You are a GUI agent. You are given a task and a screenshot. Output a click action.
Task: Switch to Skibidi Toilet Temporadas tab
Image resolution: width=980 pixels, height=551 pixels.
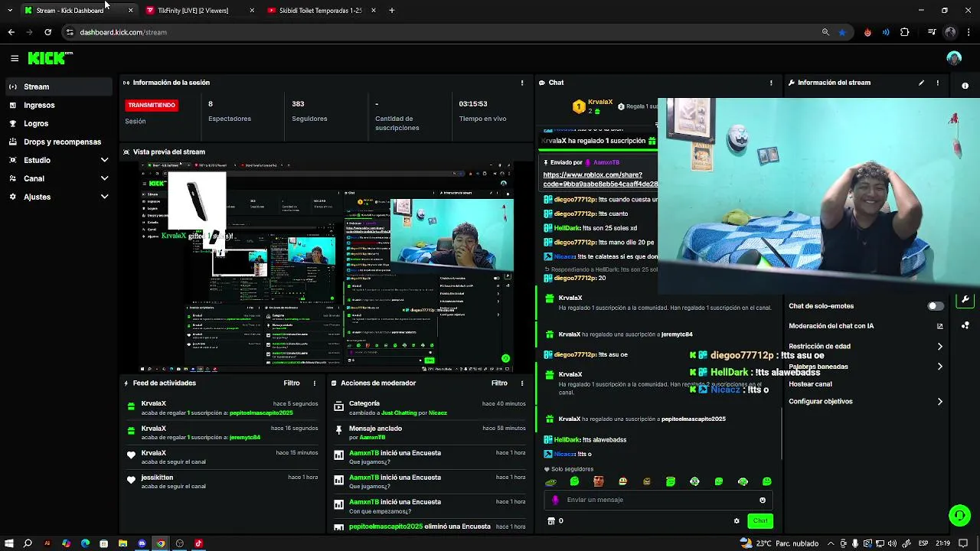321,11
